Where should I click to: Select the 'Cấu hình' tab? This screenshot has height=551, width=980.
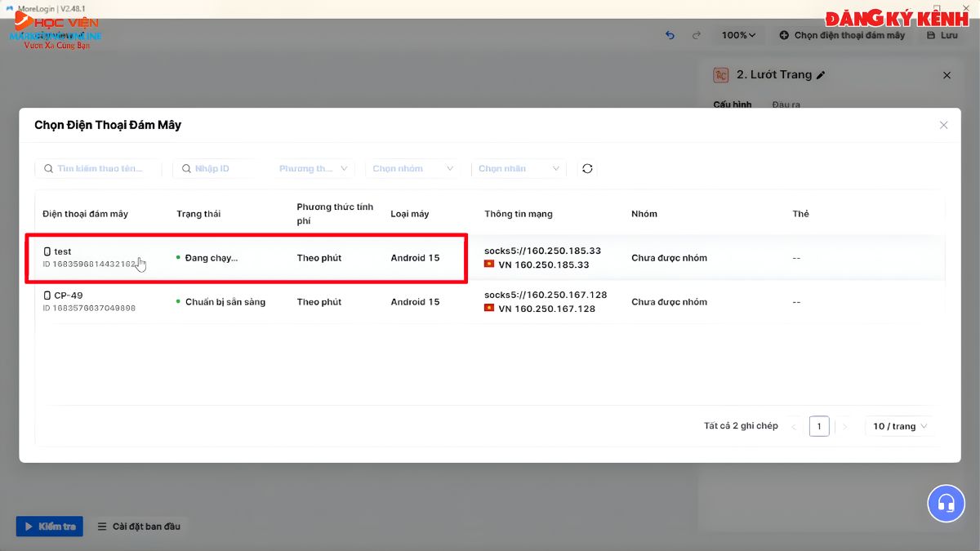(733, 104)
